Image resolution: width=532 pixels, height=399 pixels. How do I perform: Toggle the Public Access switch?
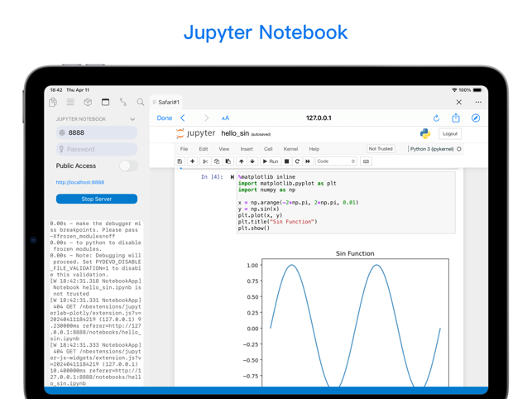click(128, 166)
